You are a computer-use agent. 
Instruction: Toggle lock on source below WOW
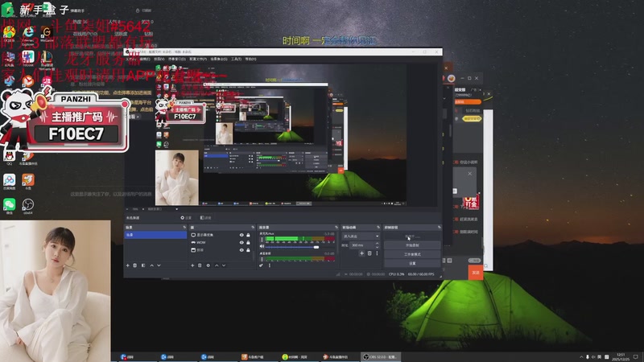click(248, 250)
